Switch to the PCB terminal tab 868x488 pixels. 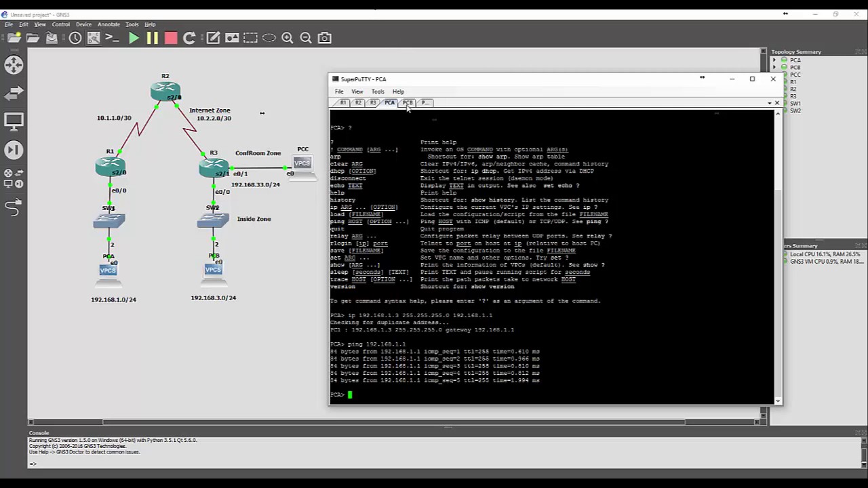[407, 103]
